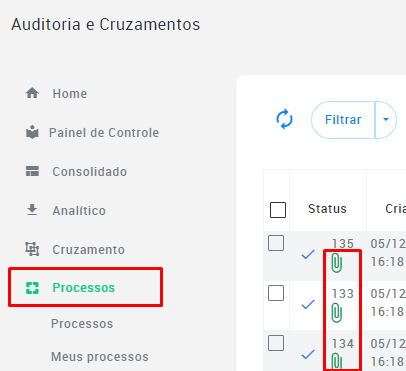Sort by the Status column header
Viewport: 406px width, 371px height.
coord(327,209)
